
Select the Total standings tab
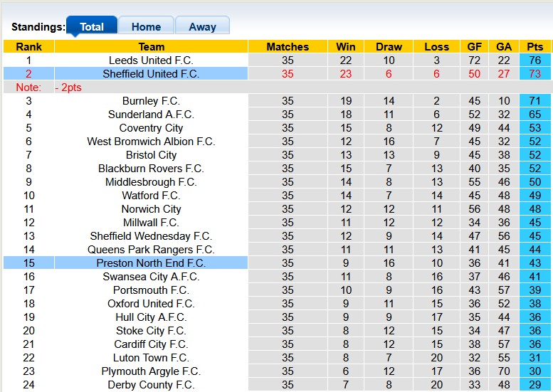click(92, 26)
